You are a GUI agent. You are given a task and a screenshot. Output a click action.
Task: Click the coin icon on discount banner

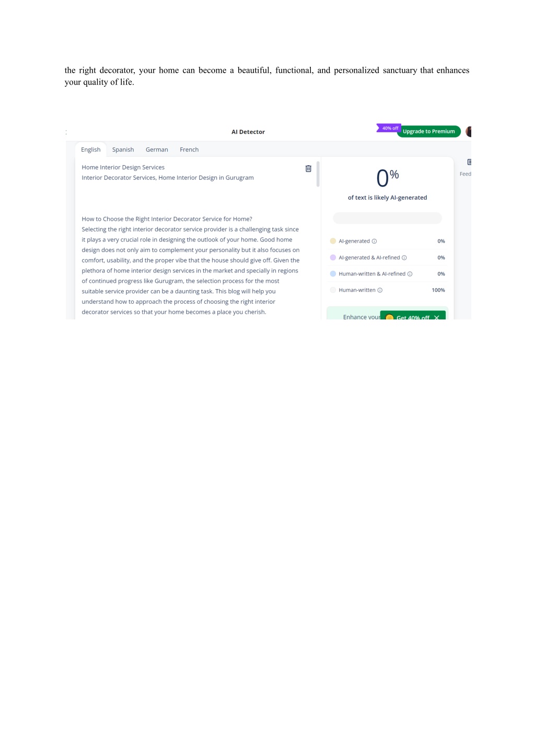(389, 317)
